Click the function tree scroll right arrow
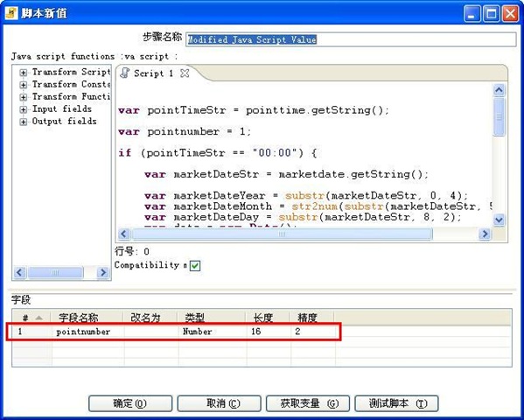The height and width of the screenshot is (420, 524). [103, 272]
